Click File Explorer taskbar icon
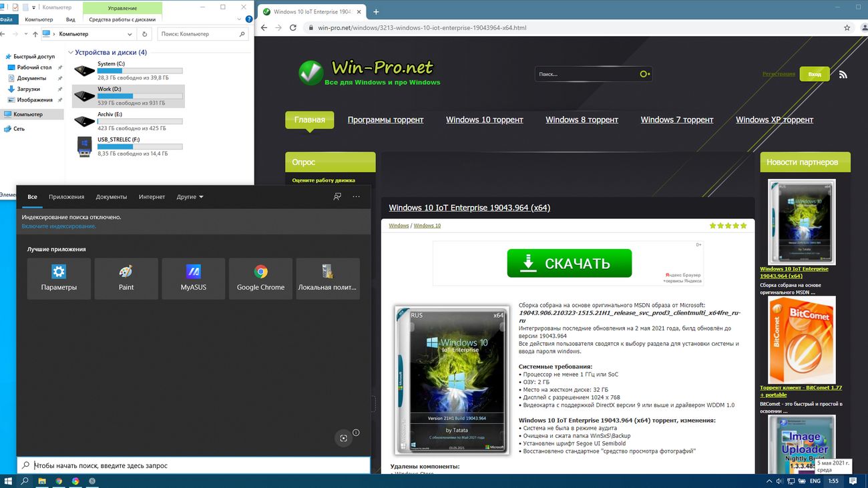This screenshot has width=868, height=488. (x=41, y=481)
